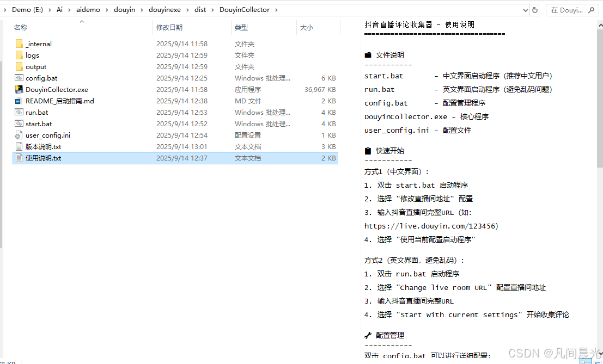603x364 pixels.
Task: Refresh the folder with the address bar refresh icon
Action: tap(535, 10)
